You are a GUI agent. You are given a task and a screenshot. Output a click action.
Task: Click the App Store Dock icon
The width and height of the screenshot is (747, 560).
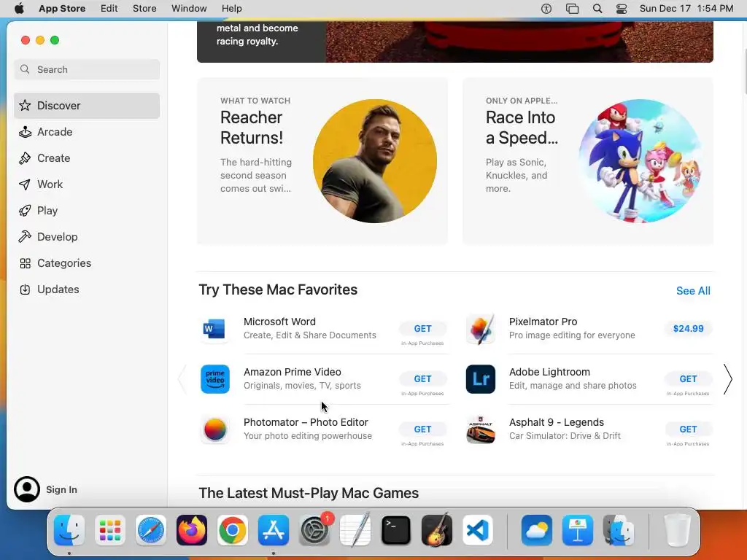(274, 530)
